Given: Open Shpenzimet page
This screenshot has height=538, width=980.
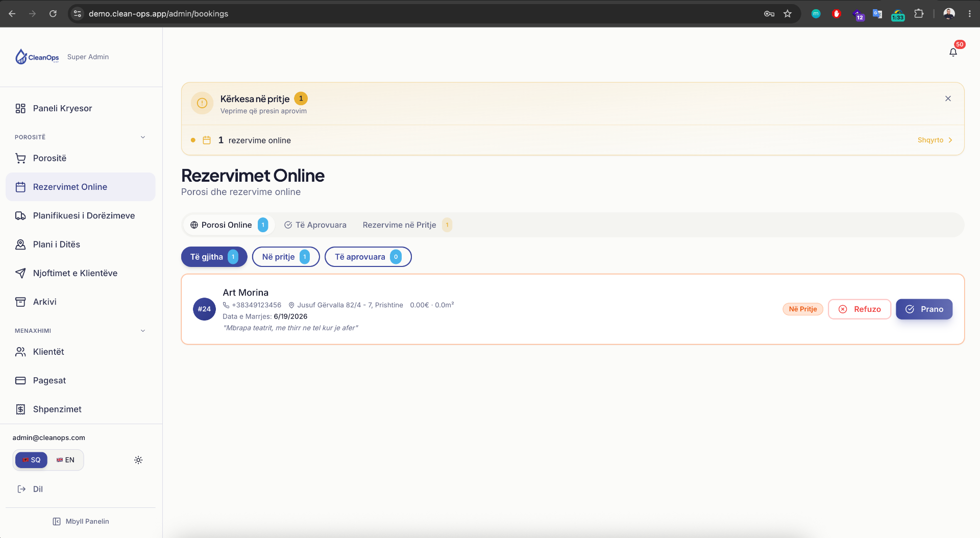Looking at the screenshot, I should pos(81,409).
